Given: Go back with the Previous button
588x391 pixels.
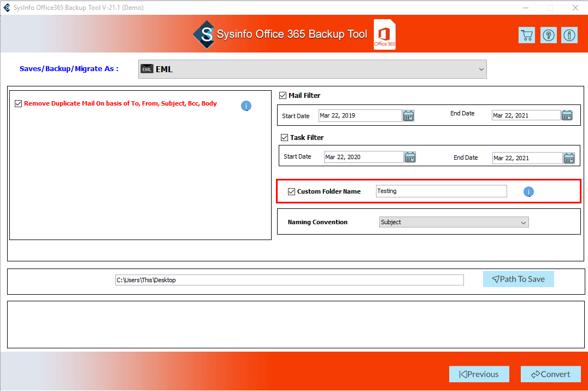Looking at the screenshot, I should [x=479, y=374].
